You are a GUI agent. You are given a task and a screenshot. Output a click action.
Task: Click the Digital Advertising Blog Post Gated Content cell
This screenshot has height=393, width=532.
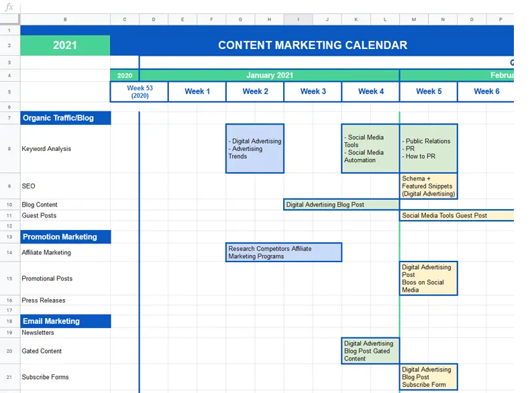[370, 351]
